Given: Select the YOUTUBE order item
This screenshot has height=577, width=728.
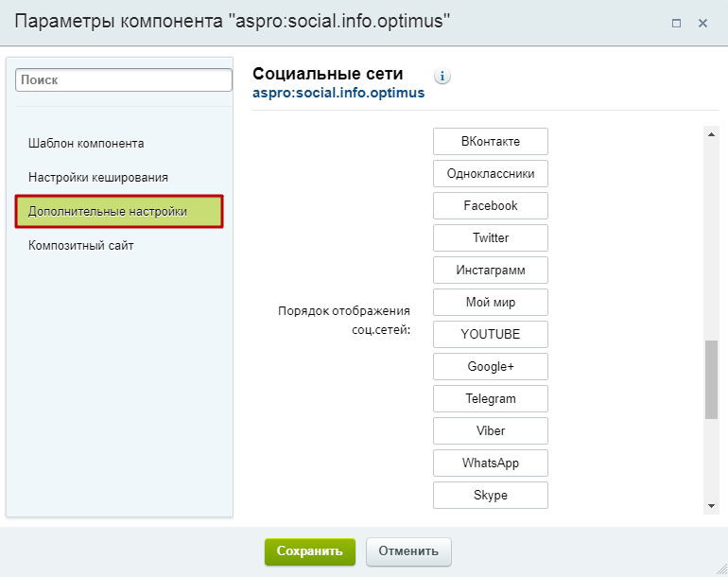Looking at the screenshot, I should (x=491, y=334).
